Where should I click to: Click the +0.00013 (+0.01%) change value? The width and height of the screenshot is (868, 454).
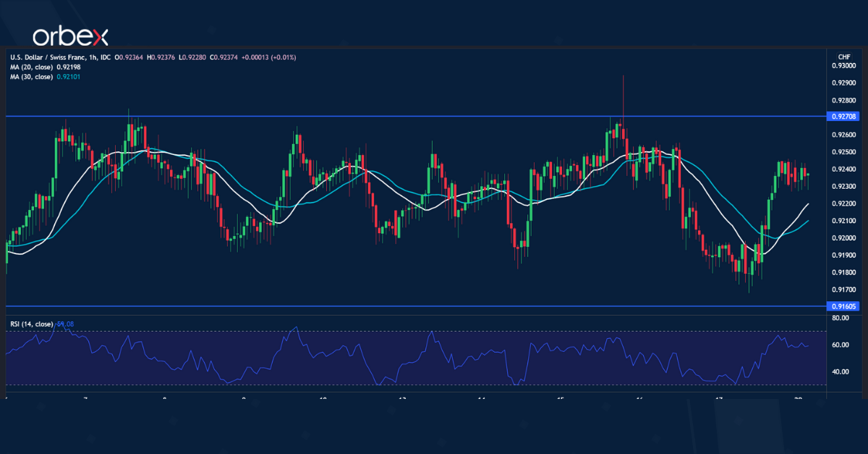click(268, 57)
